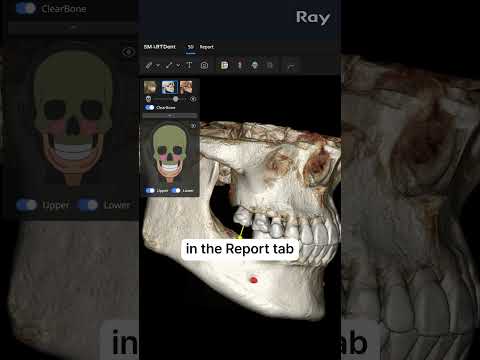Toggle the eye visibility icon beside slider
480x360 pixels.
pos(193,99)
